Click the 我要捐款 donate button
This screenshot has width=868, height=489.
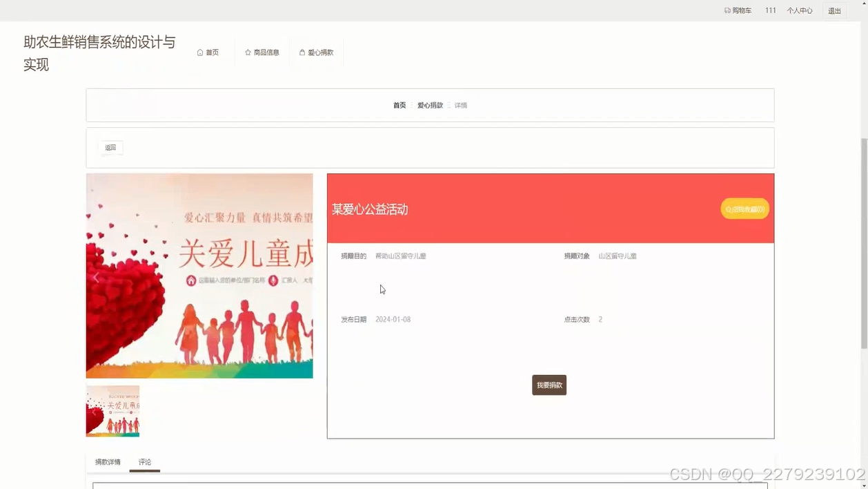coord(549,385)
